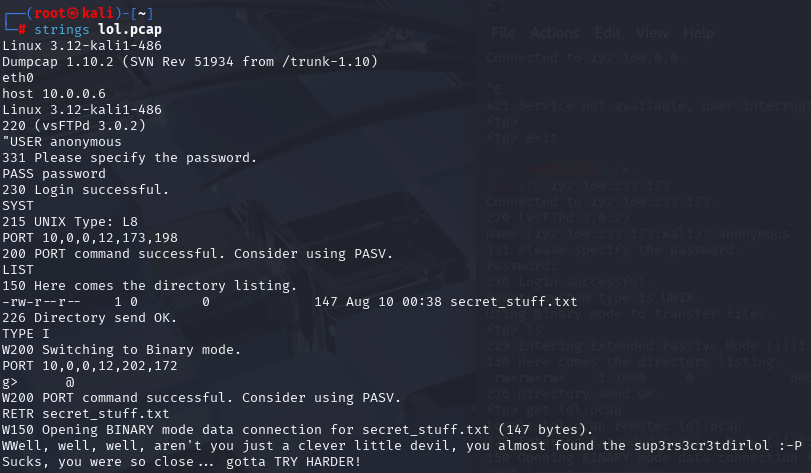Open the Help menu
Screen dimensions: 811x473
698,33
